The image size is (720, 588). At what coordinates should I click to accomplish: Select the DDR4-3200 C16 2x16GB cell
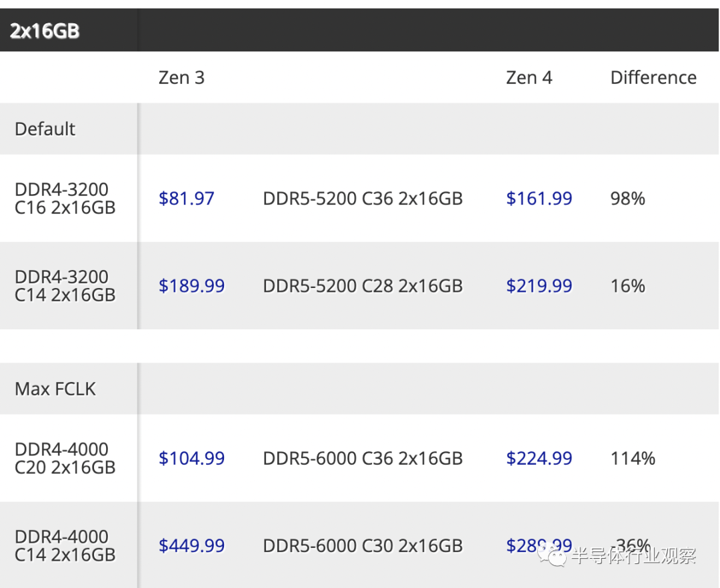pyautogui.click(x=65, y=199)
